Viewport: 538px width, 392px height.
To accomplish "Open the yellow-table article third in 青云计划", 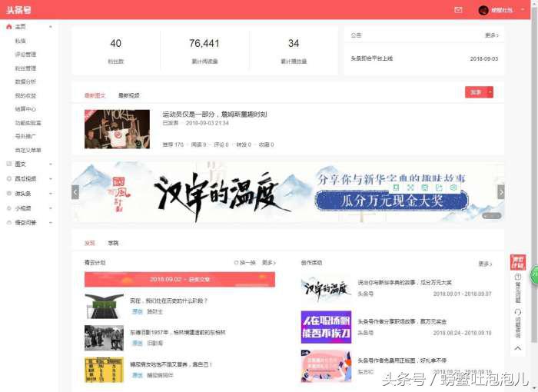I will point(171,364).
